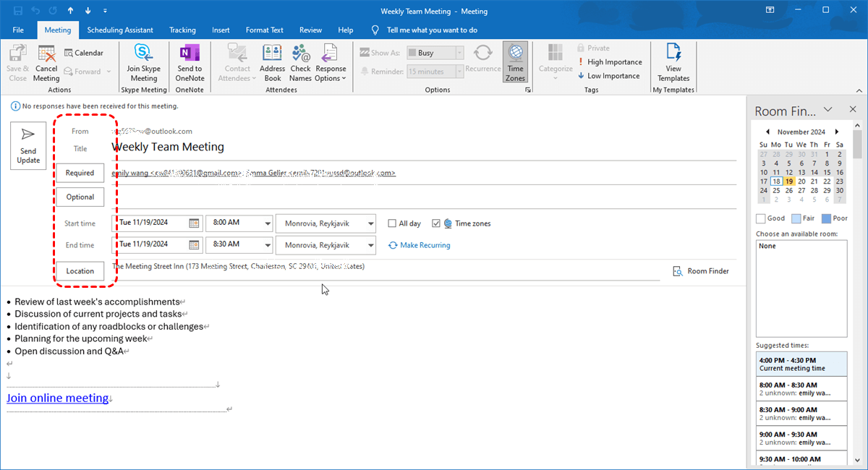Screen dimensions: 868x470
Task: Open the end time zone dropdown
Action: point(370,245)
